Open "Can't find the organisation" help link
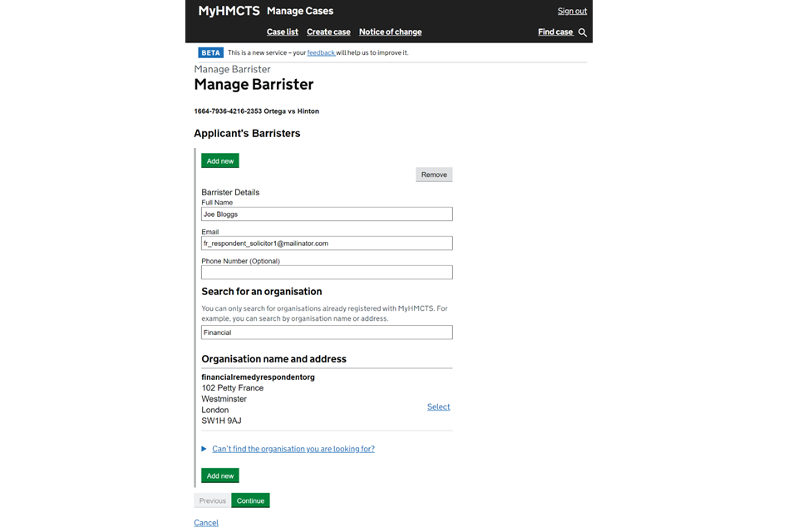 [x=293, y=449]
